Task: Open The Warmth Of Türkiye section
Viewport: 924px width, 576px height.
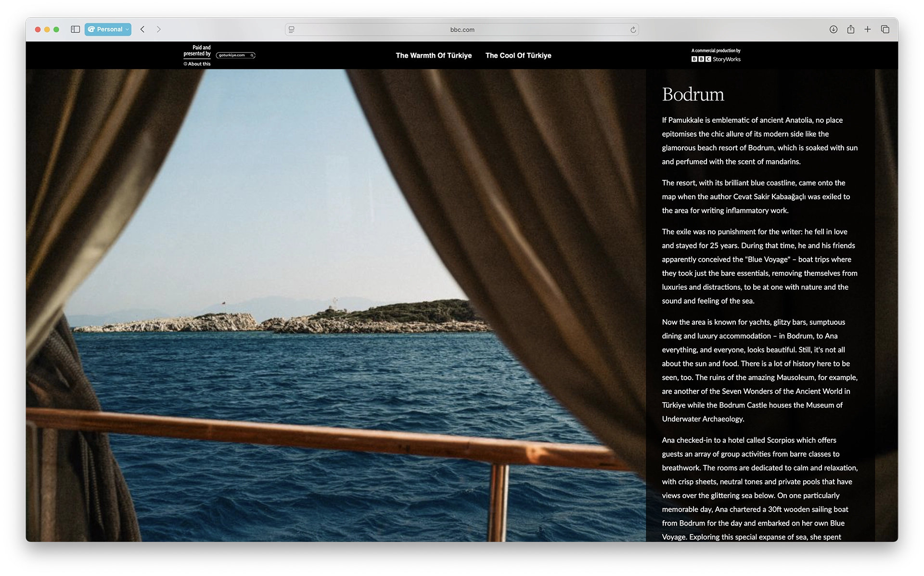Action: click(x=434, y=55)
